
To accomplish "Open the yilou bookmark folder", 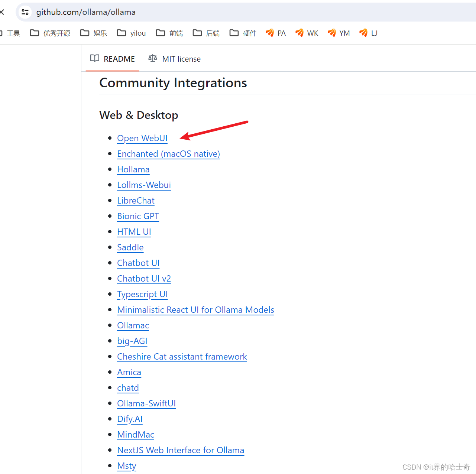I will coord(131,33).
